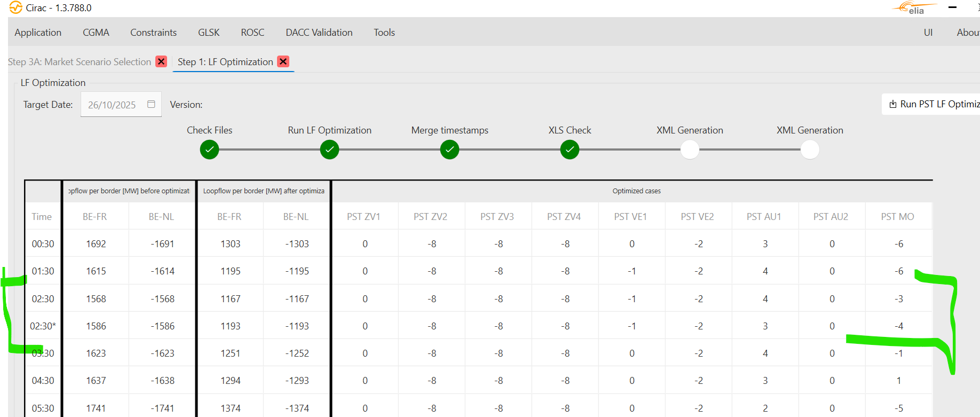Click the Merge timestamps step checkmark
The image size is (980, 417).
click(449, 150)
